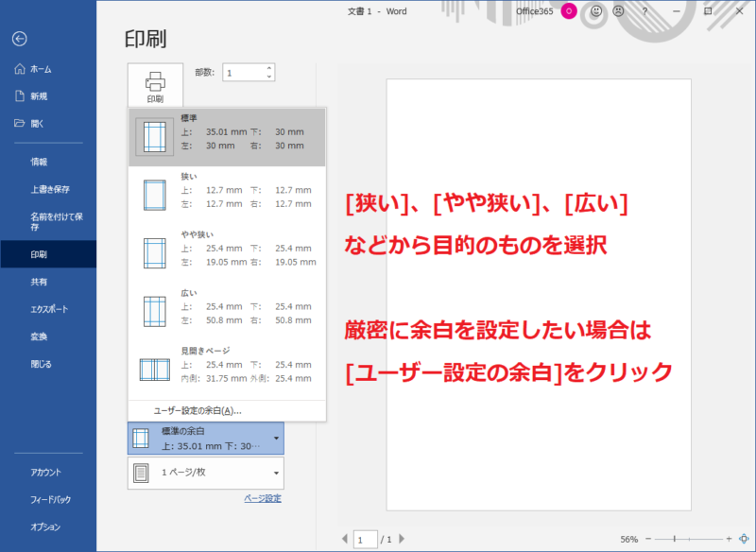
Task: Click 上書き保存 (Save) in the sidebar
Action: (48, 189)
